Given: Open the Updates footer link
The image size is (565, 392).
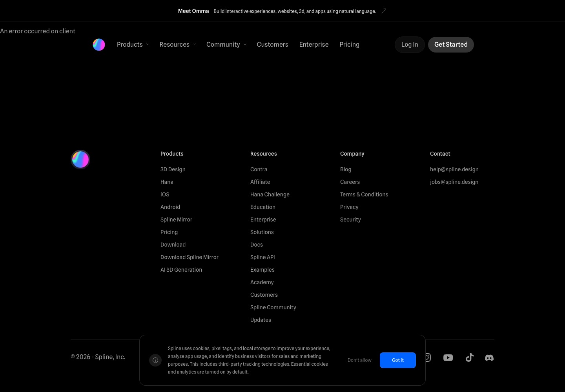Looking at the screenshot, I should (x=261, y=320).
